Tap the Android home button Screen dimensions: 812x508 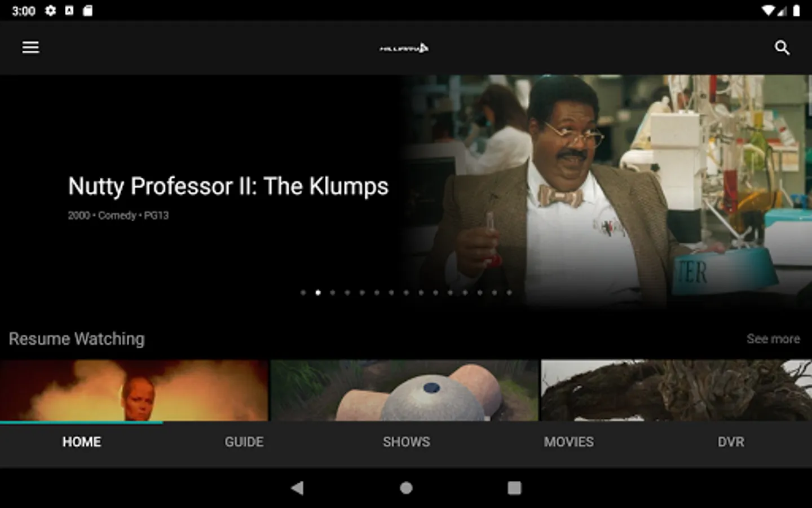pos(406,488)
